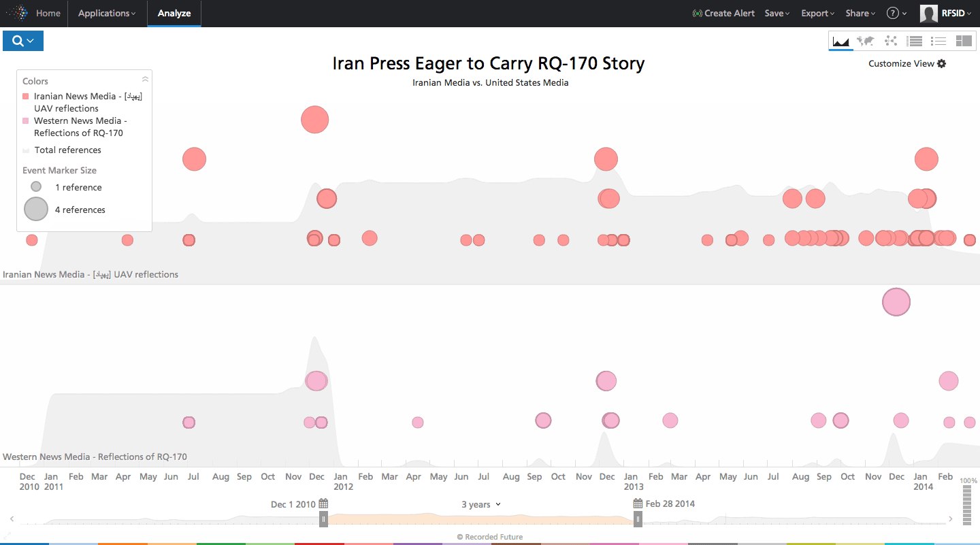Collapse the Colors legend panel
Viewport: 980px width, 545px height.
(144, 80)
